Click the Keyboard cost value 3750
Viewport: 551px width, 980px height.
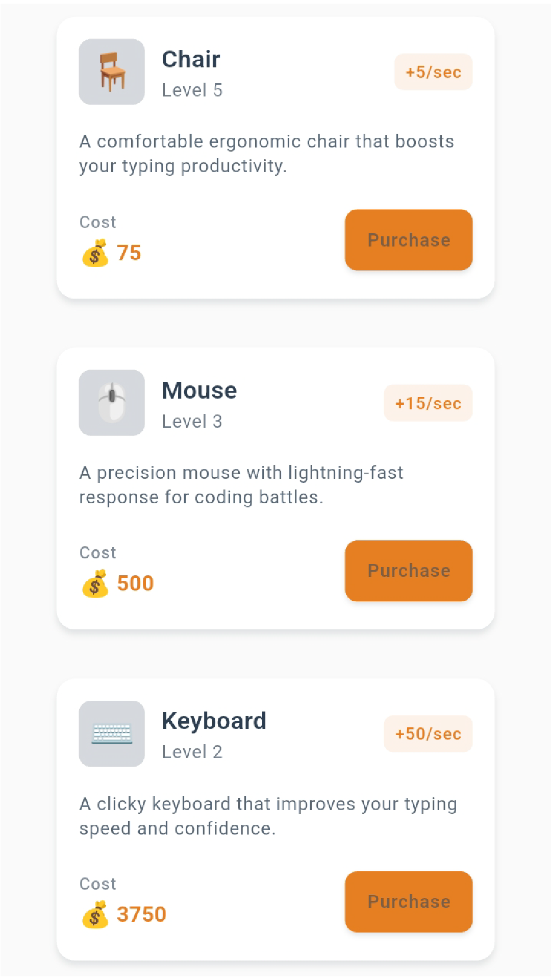(141, 914)
